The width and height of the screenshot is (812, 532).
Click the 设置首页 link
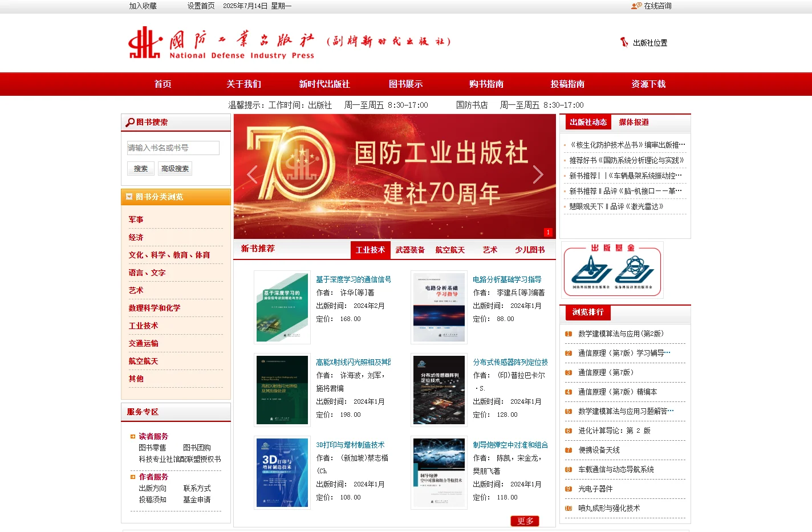click(201, 6)
